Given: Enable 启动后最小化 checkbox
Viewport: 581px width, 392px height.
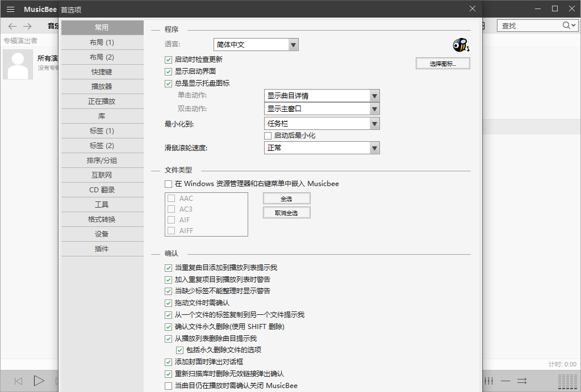Looking at the screenshot, I should click(x=268, y=136).
